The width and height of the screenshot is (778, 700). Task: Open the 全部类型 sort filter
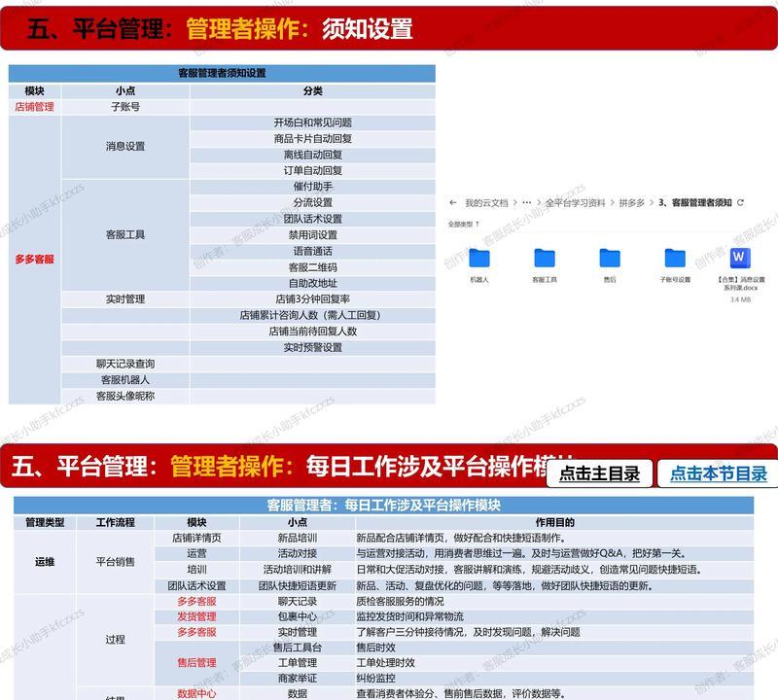point(464,225)
